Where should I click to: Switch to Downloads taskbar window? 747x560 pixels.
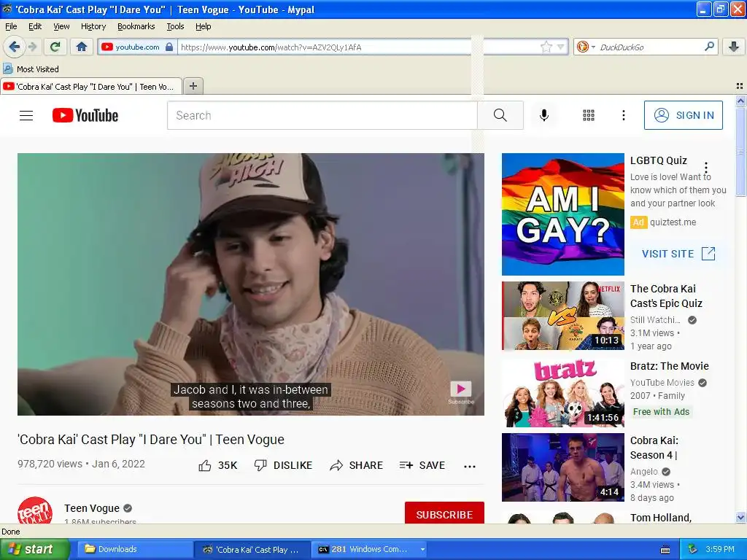click(134, 549)
